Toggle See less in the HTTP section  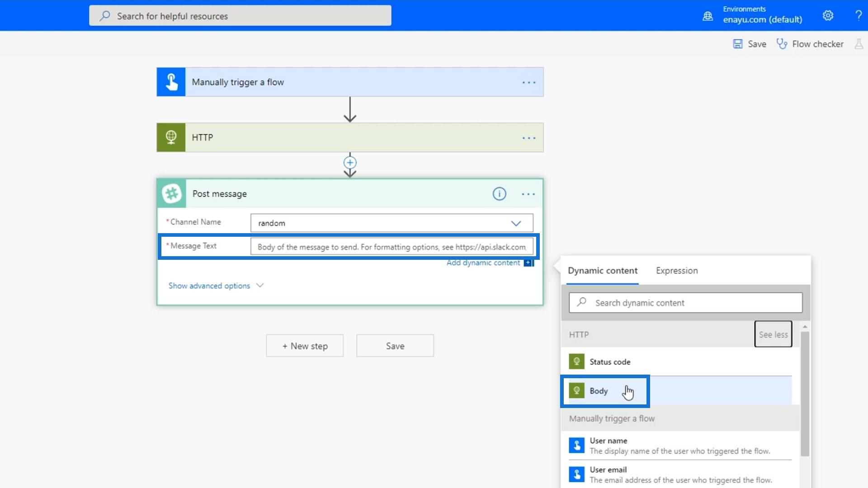773,334
